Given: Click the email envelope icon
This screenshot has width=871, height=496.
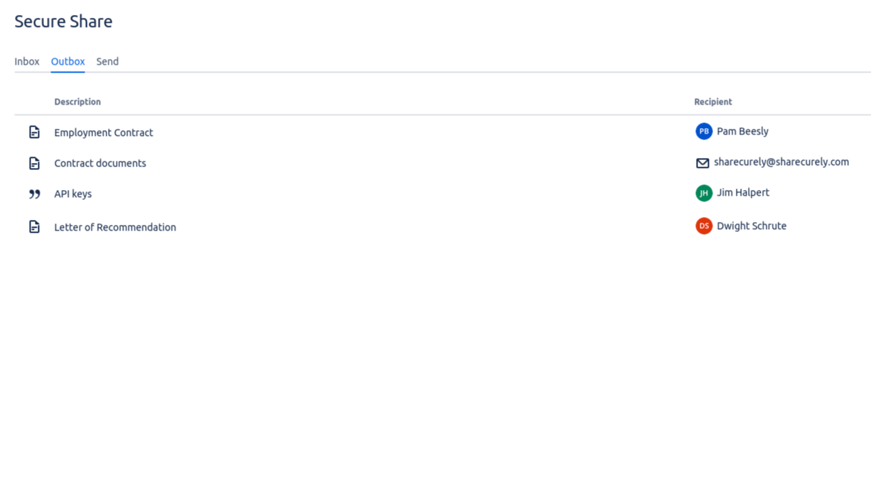Looking at the screenshot, I should [703, 163].
